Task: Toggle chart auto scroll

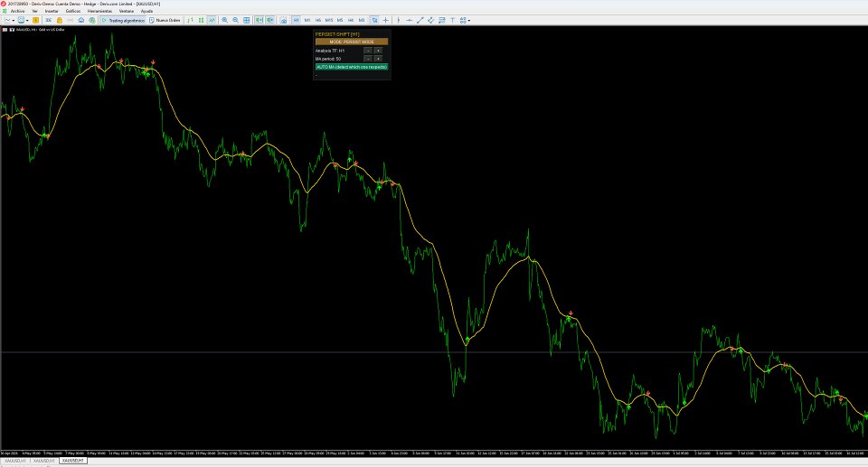Action: coord(259,20)
